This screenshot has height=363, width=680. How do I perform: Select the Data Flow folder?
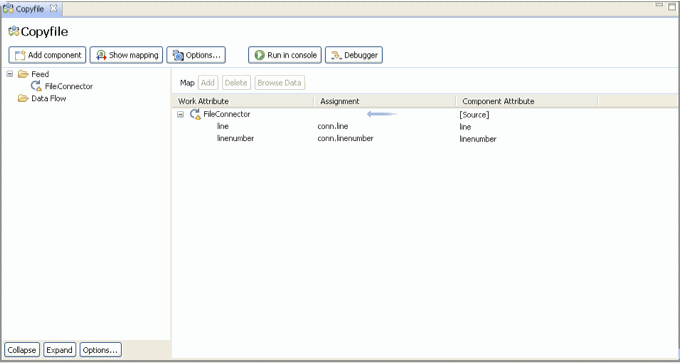(x=49, y=98)
